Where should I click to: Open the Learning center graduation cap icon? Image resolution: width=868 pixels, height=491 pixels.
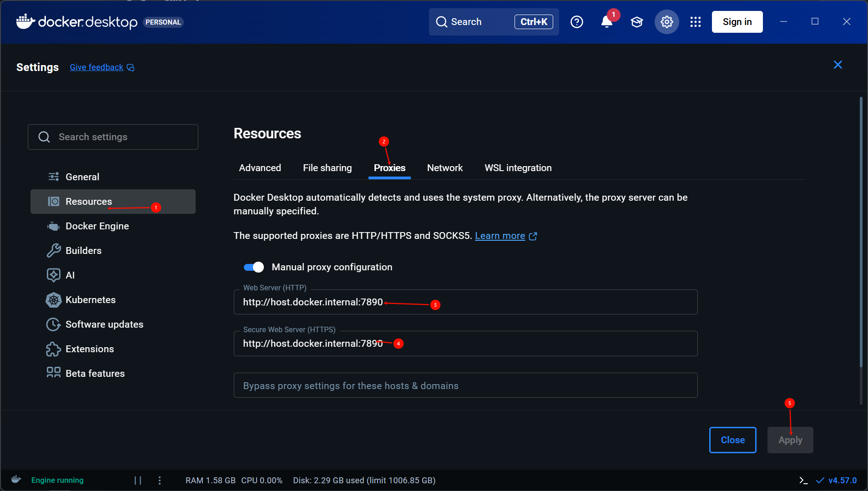point(636,22)
